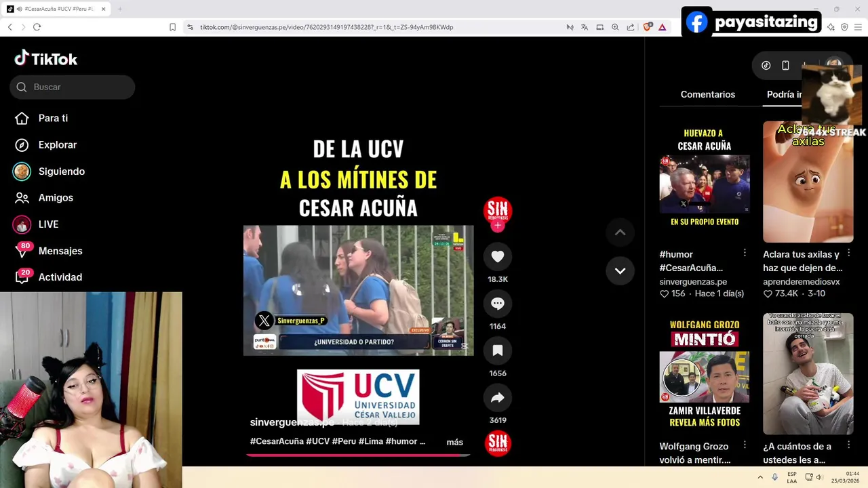Screen dimensions: 868x488
Task: Open site settings icon beside the URL
Action: 191,27
